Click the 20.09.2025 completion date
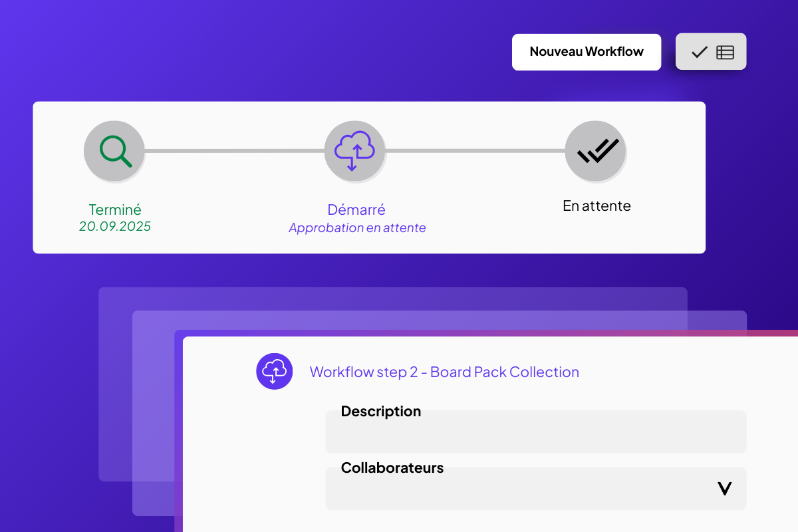The image size is (798, 532). coord(115,226)
